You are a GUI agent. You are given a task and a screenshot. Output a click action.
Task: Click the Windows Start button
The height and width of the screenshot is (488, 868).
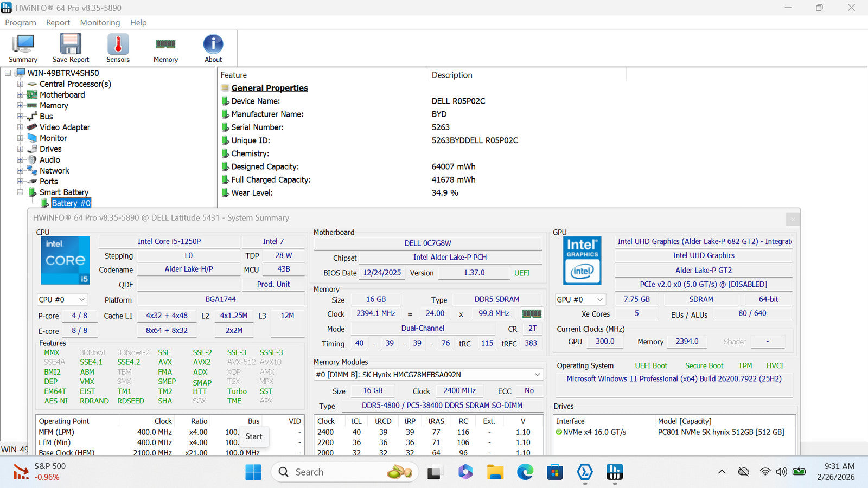click(253, 472)
